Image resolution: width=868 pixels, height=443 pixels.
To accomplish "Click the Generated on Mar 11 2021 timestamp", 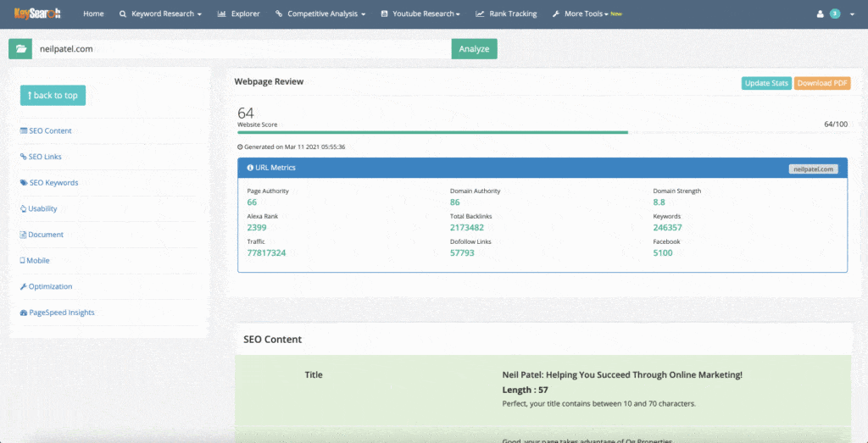I will point(294,147).
